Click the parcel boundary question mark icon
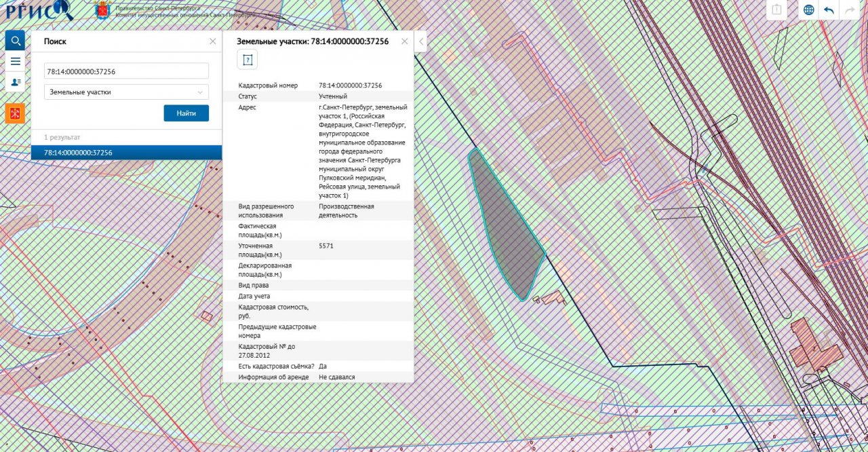The image size is (868, 452). tap(248, 60)
